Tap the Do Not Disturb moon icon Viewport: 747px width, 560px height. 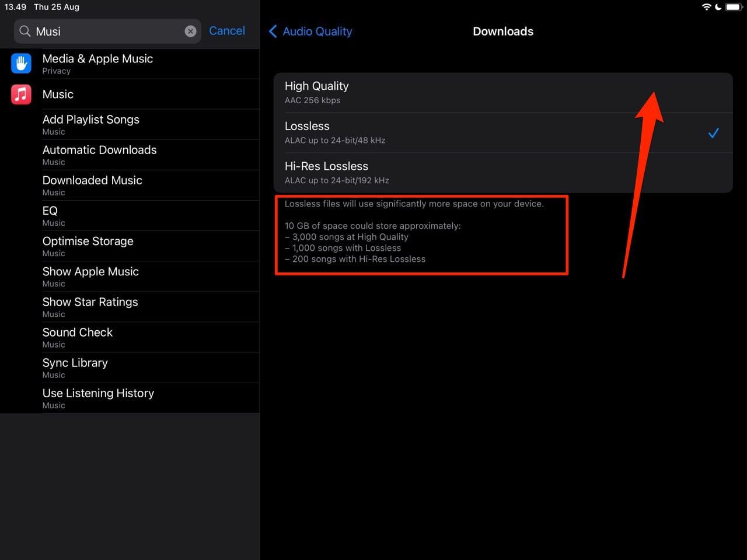click(x=718, y=7)
